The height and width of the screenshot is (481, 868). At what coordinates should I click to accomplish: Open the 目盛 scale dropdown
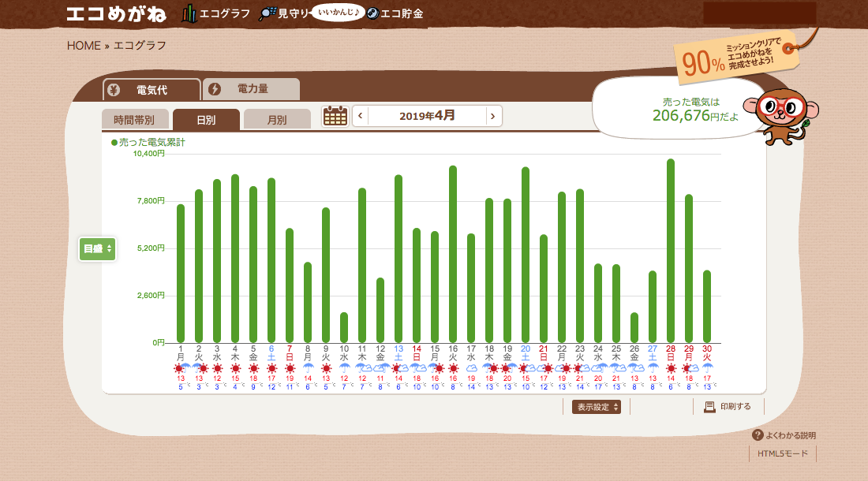(97, 249)
